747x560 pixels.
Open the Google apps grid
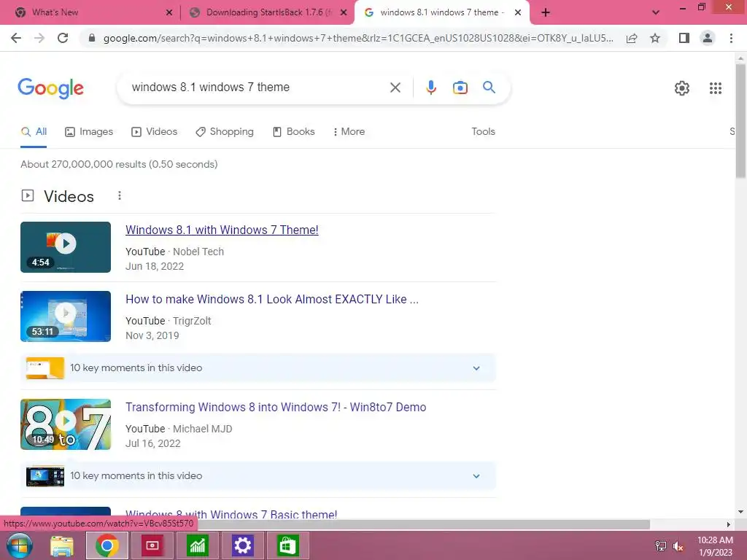pos(715,88)
